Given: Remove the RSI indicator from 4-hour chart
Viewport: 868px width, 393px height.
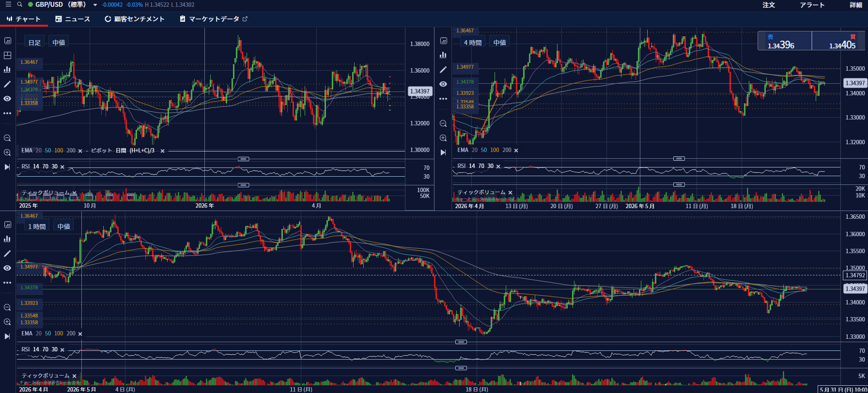Looking at the screenshot, I should tap(498, 166).
